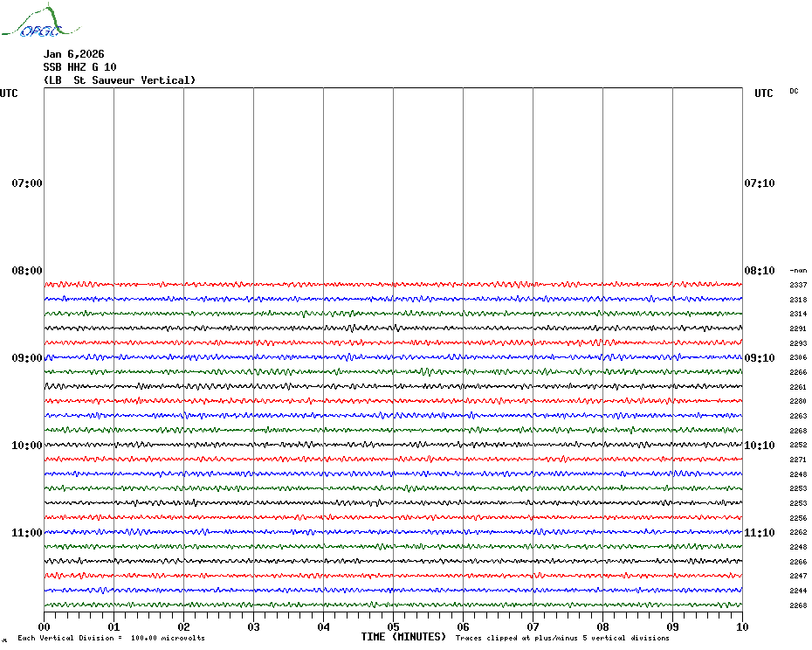Select the 2337 DC offset value
Image resolution: width=812 pixels, height=650 pixels.
(798, 285)
